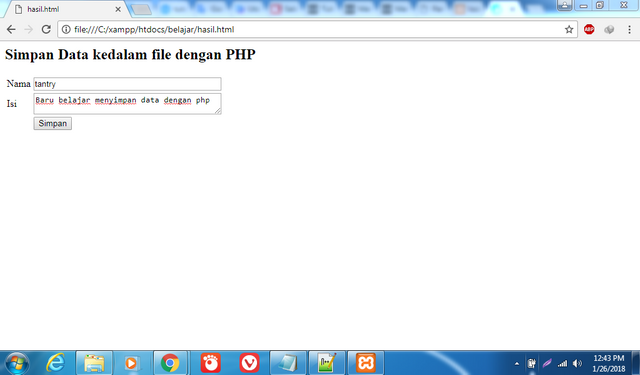Open the file explorer from the taskbar
The width and height of the screenshot is (640, 375).
click(x=94, y=363)
